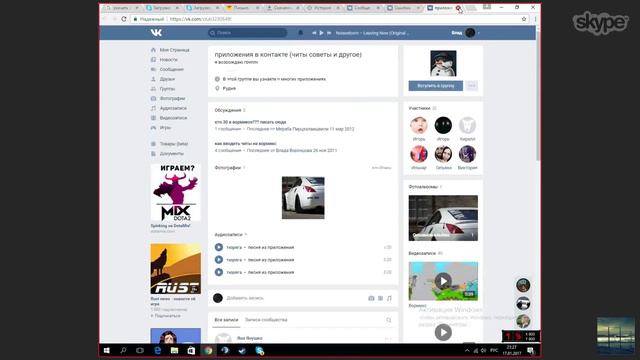Click the search field in VK header

tap(247, 33)
